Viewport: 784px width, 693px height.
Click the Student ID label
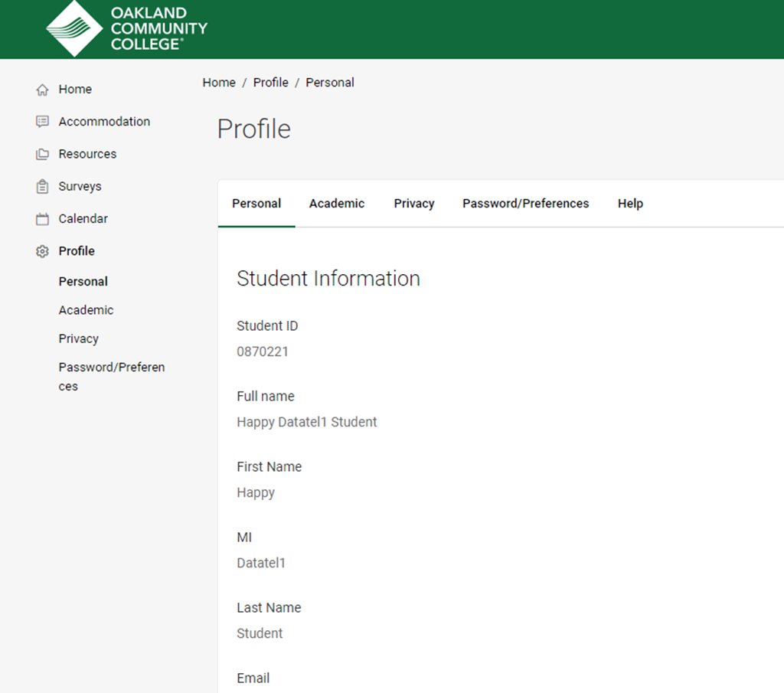click(267, 326)
